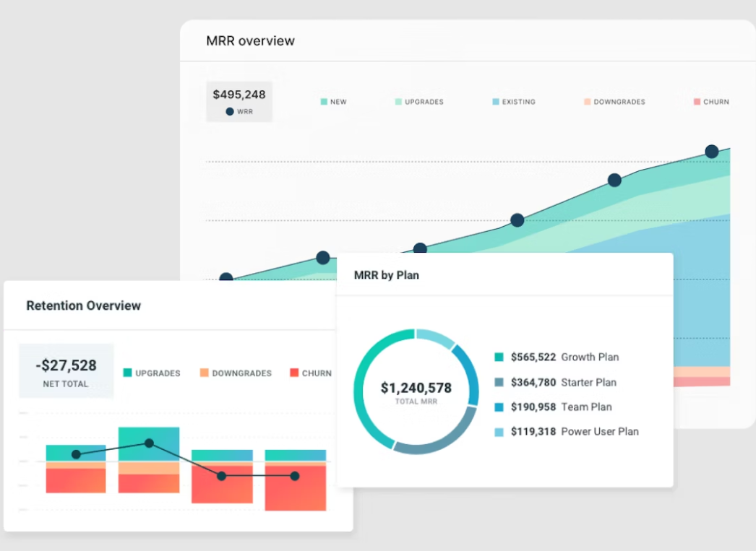Toggle the NEW series in MRR overview legend

333,102
